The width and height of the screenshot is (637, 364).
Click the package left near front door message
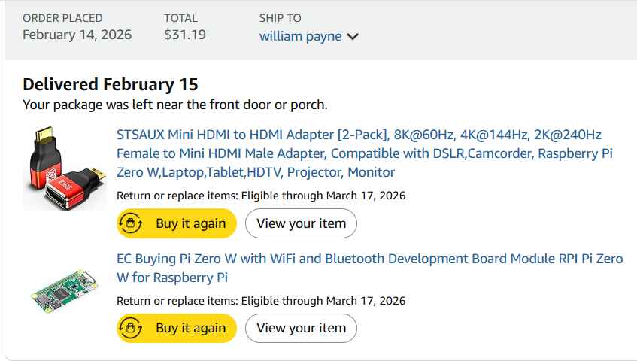point(175,105)
